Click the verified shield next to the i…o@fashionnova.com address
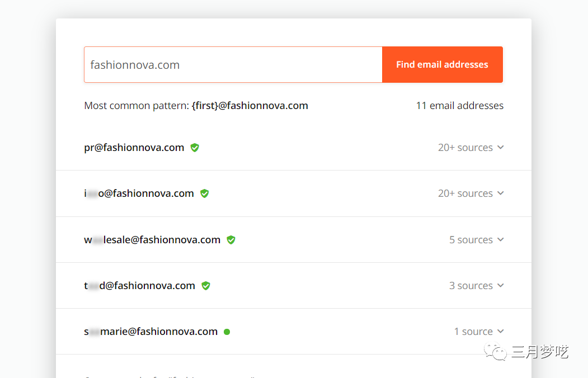588x378 pixels. (x=205, y=193)
